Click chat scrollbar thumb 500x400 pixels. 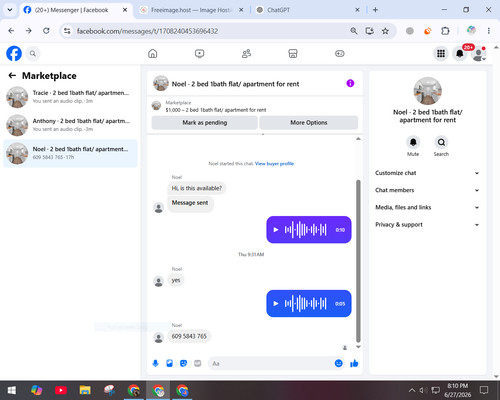(x=358, y=261)
